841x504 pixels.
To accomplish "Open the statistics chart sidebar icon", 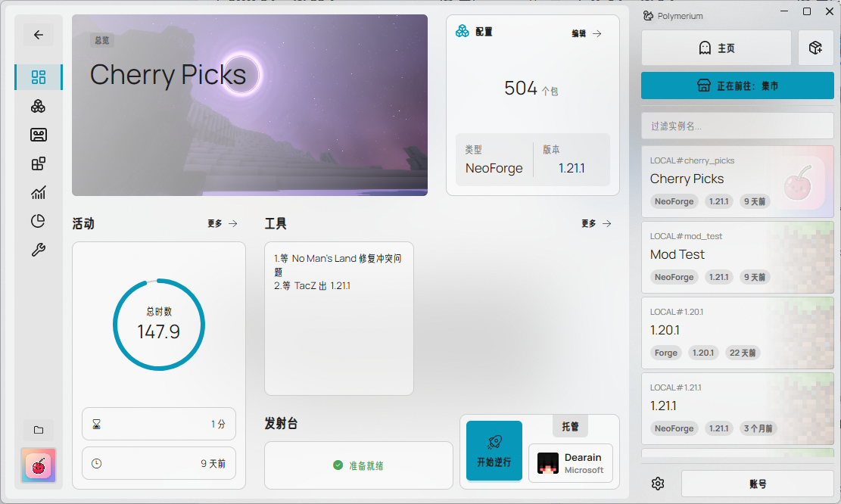I will [39, 192].
